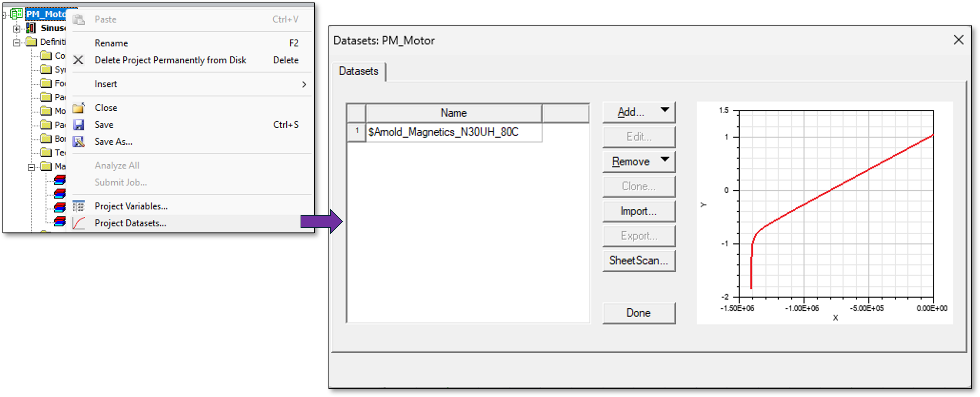This screenshot has height=397, width=980.
Task: Click the first red-blue material icon
Action: tap(59, 179)
